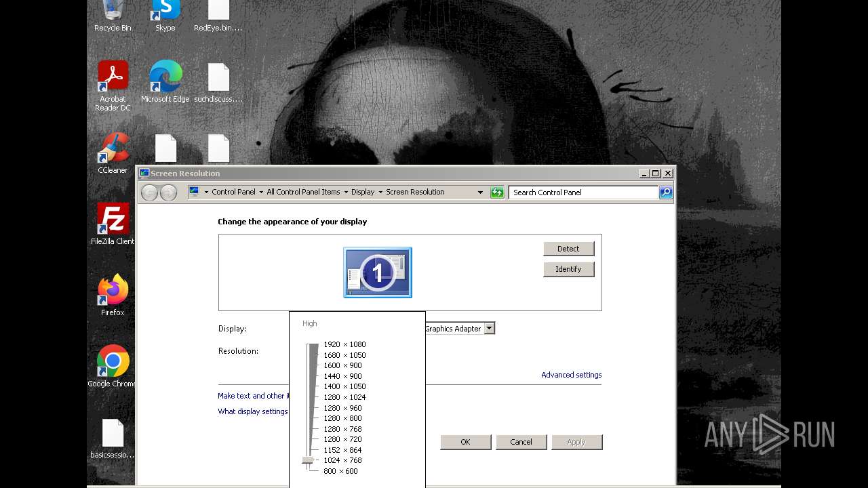868x488 pixels.
Task: Select the RedEye.bin file icon
Action: tap(218, 16)
